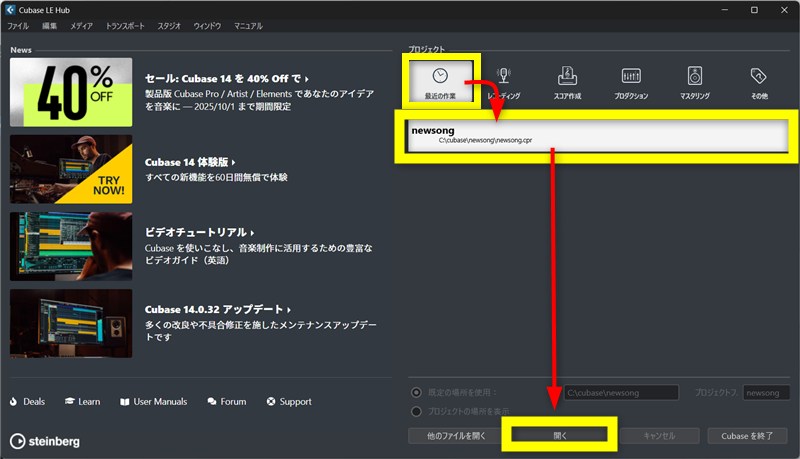This screenshot has height=459, width=800.
Task: Minimize the Cubase LE Hub window
Action: tap(724, 10)
